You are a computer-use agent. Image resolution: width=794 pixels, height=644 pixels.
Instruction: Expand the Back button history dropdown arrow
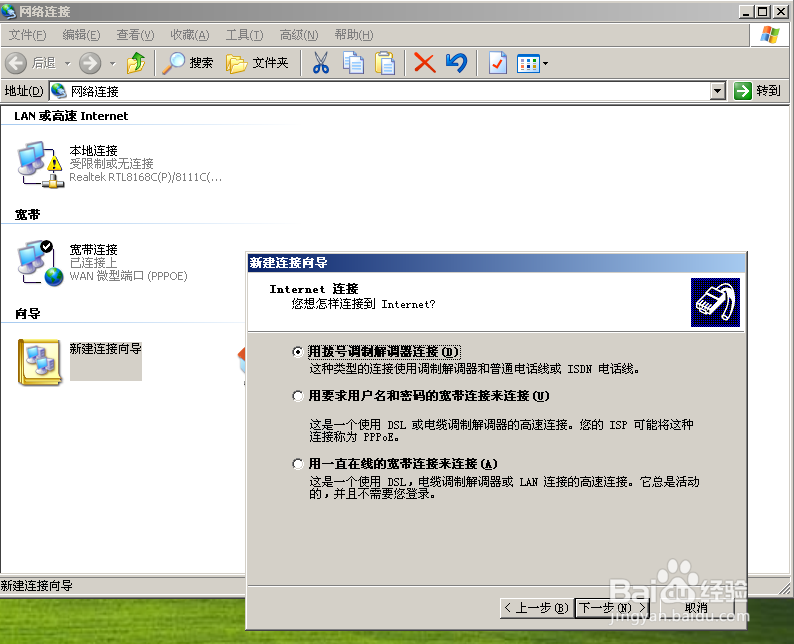click(x=68, y=64)
